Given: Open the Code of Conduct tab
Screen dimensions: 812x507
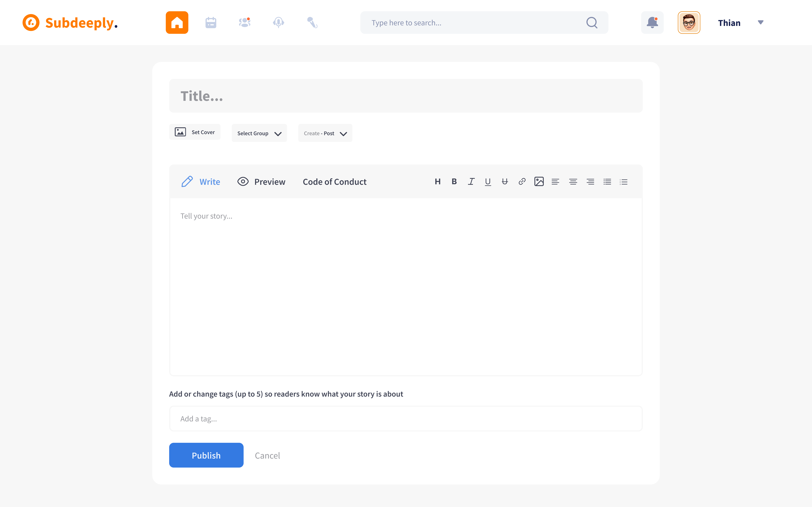Looking at the screenshot, I should pyautogui.click(x=334, y=181).
